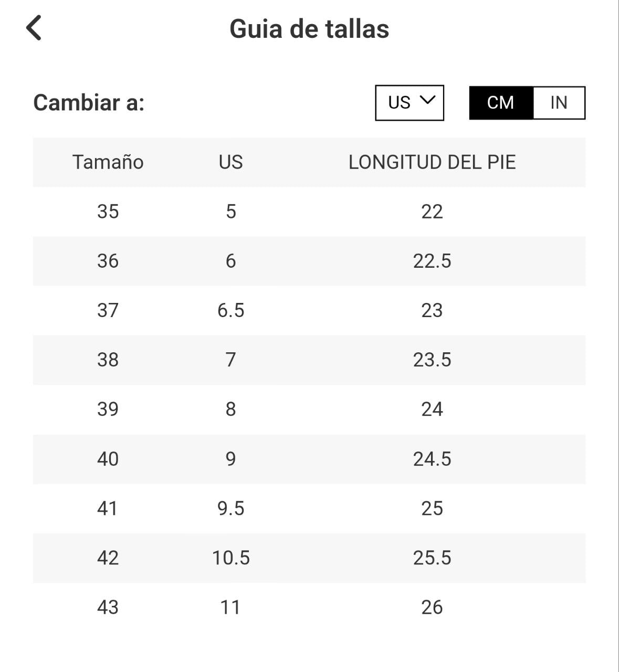The image size is (619, 672).
Task: Select the Tamaño column header
Action: [108, 162]
